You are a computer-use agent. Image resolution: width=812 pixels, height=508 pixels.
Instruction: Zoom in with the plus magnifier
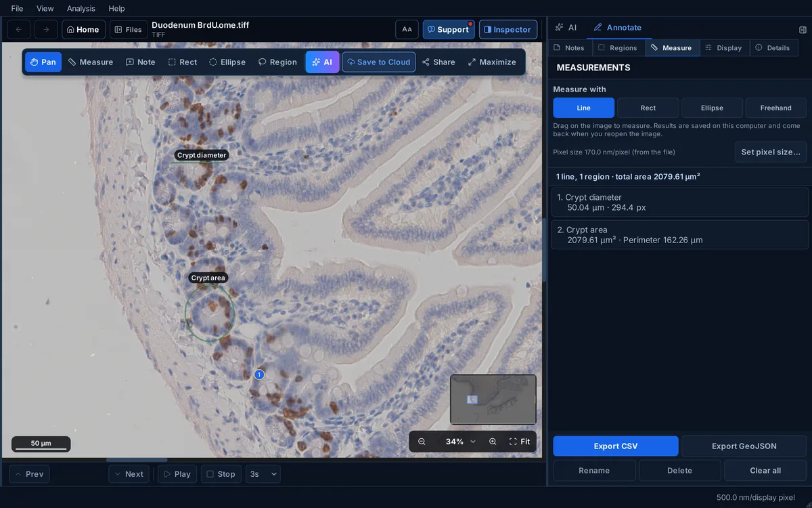tap(493, 442)
